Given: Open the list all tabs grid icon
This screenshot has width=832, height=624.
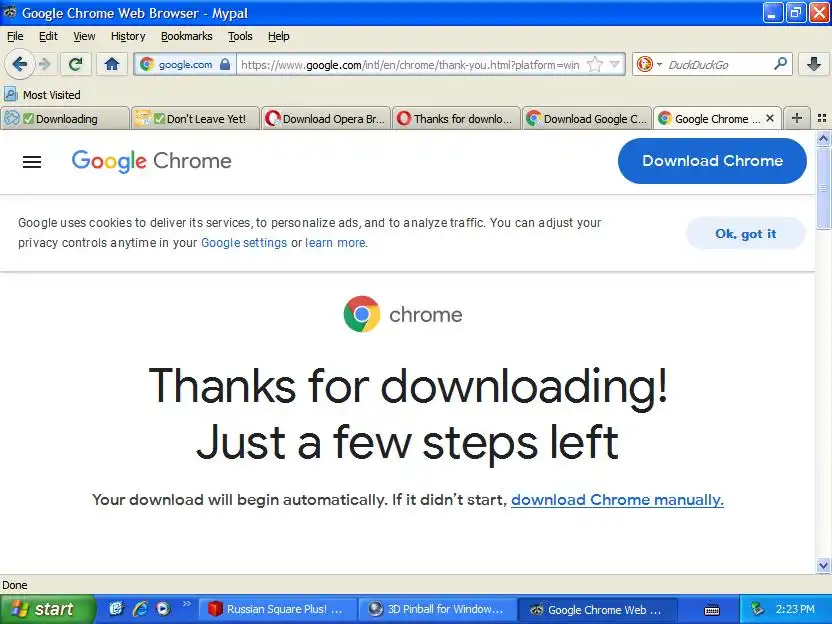Looking at the screenshot, I should click(x=822, y=118).
